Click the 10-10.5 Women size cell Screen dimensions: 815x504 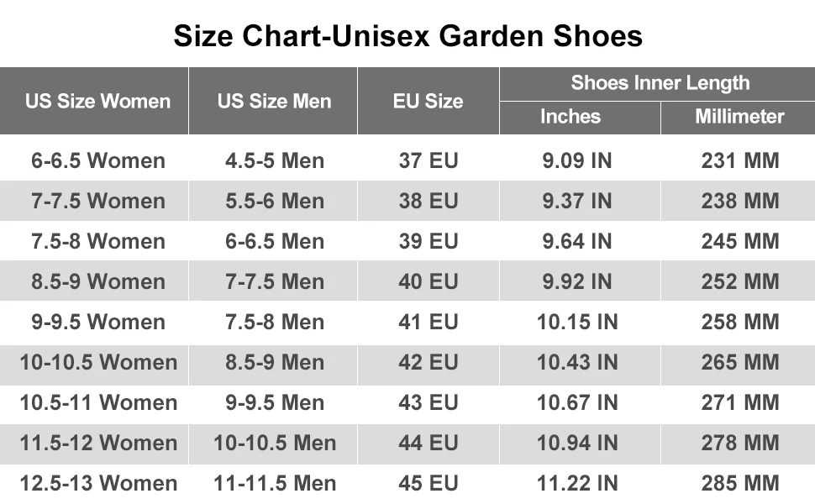(x=98, y=362)
